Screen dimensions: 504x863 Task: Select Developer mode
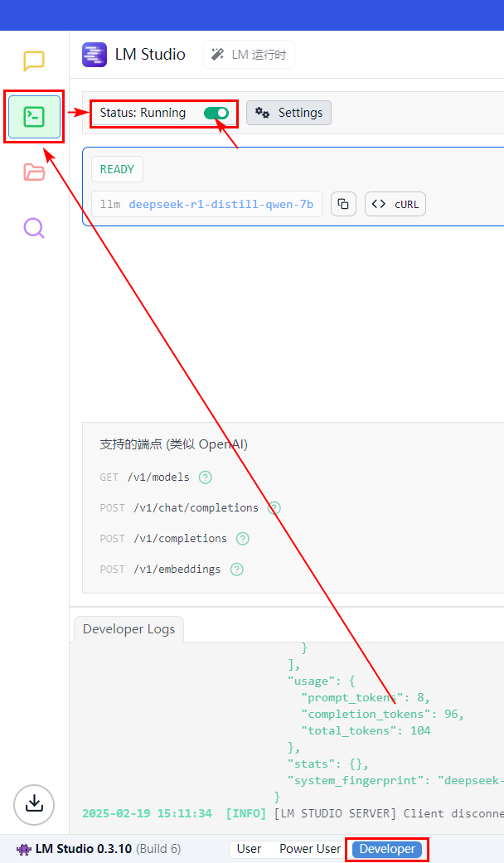click(387, 849)
